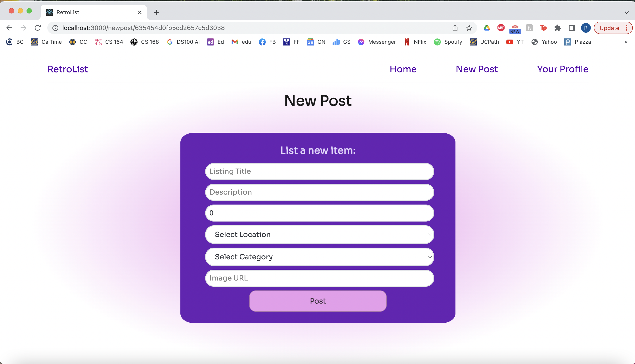635x364 pixels.
Task: Go to Home in navbar
Action: tap(403, 69)
